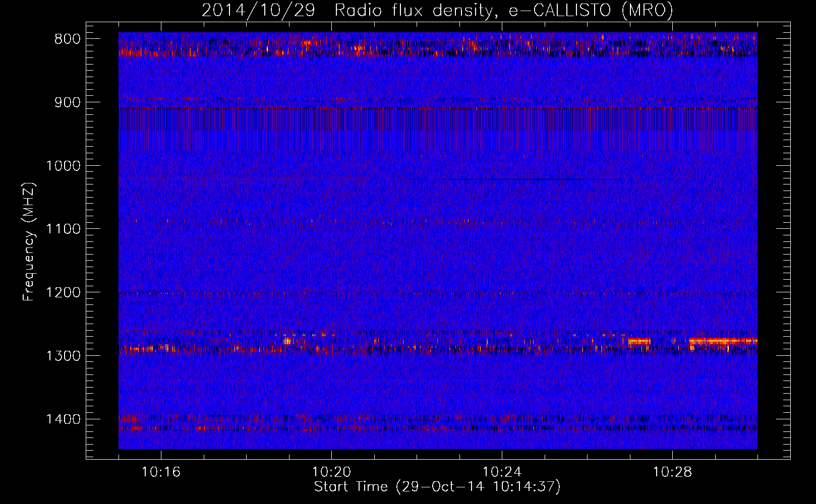This screenshot has height=504, width=816.
Task: Click the '1100' frequency tick label
Action: click(x=63, y=229)
